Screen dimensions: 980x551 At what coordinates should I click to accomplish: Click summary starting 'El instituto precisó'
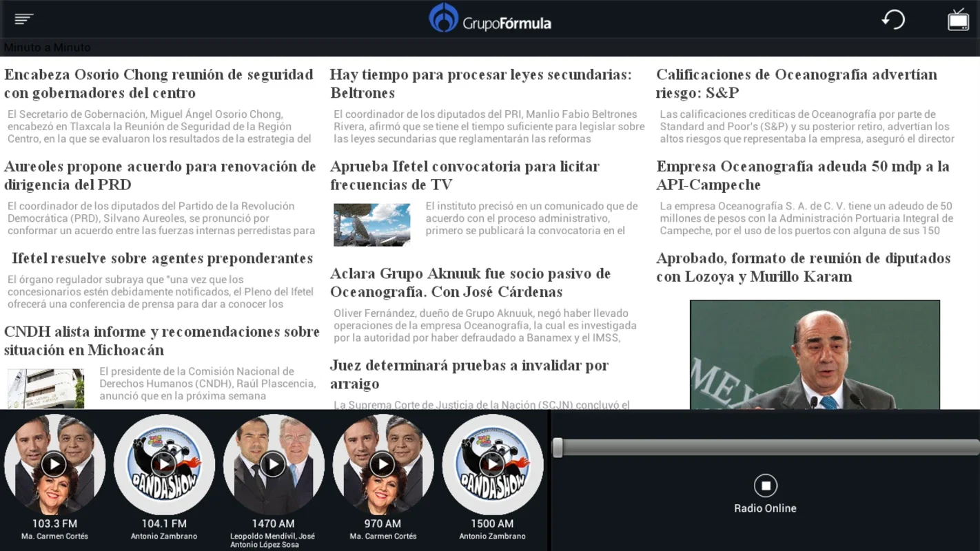[531, 218]
